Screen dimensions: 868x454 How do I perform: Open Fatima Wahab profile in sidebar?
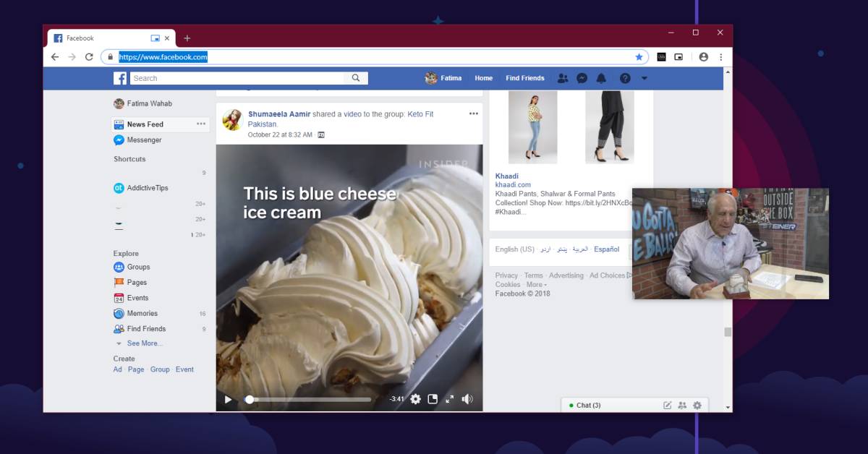(143, 104)
